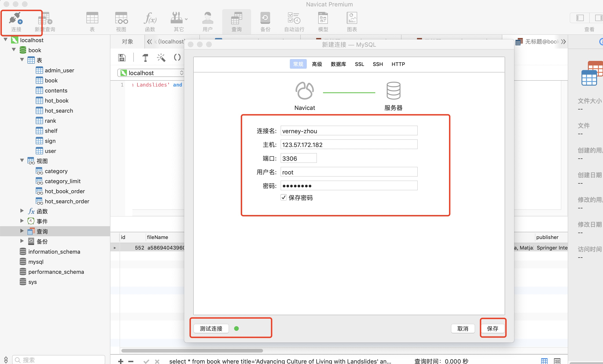Expand the 函数 node in sidebar

22,211
